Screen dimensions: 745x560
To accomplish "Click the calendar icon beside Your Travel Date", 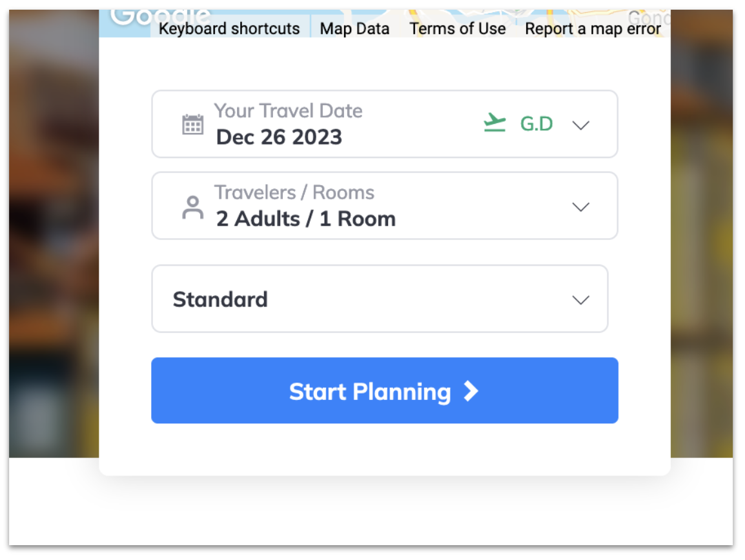I will pos(192,125).
